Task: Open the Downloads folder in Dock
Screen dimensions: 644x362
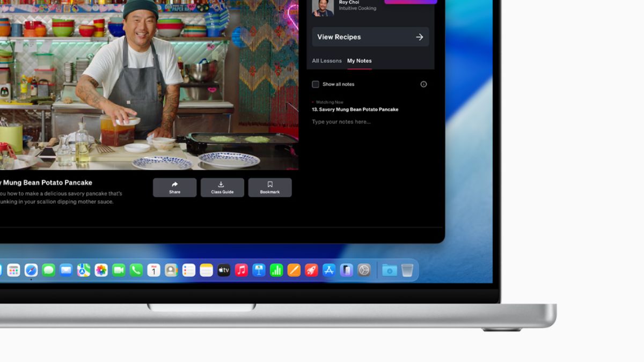Action: [x=390, y=270]
